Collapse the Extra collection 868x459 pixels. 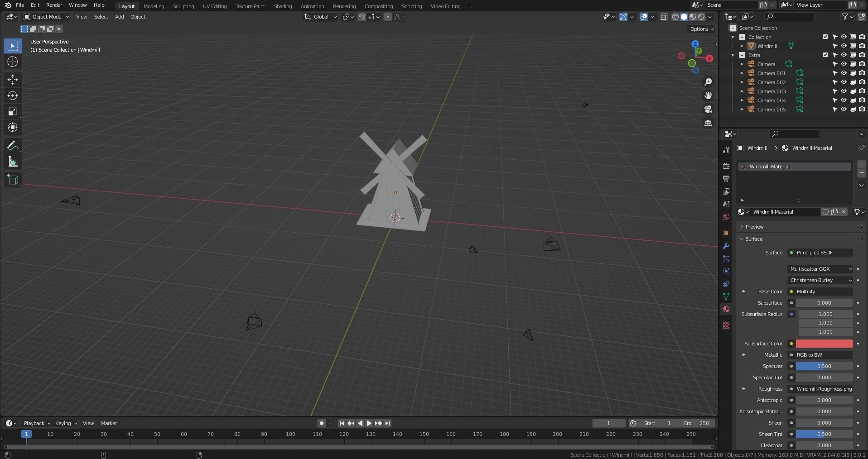point(733,55)
